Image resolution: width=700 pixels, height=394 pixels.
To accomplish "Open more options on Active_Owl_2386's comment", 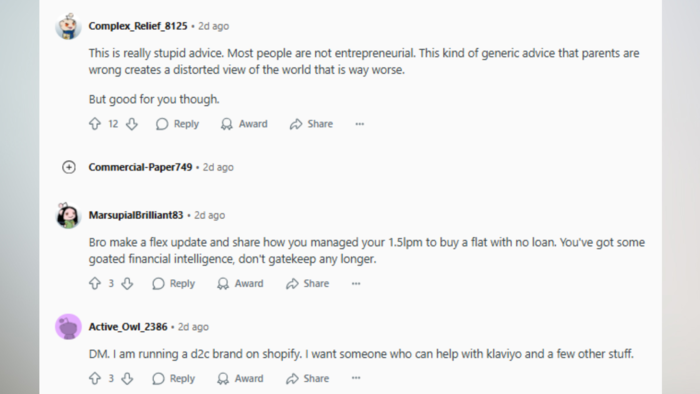I will (356, 378).
